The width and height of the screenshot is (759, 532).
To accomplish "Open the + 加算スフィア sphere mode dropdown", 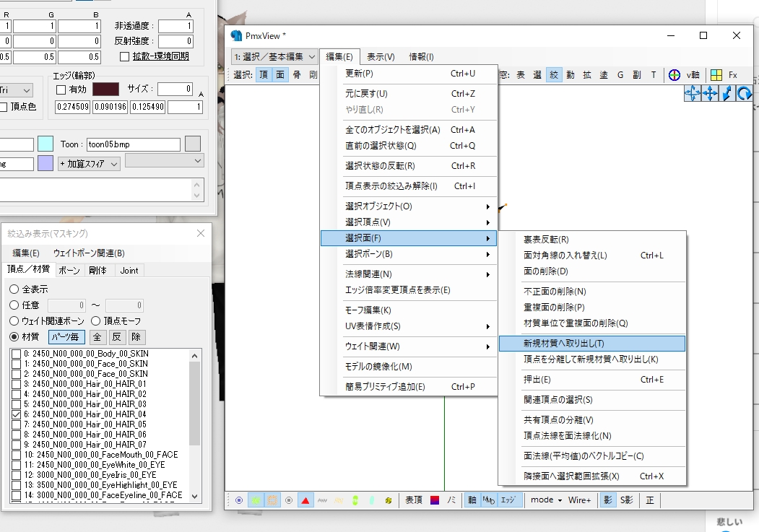I will click(x=89, y=164).
